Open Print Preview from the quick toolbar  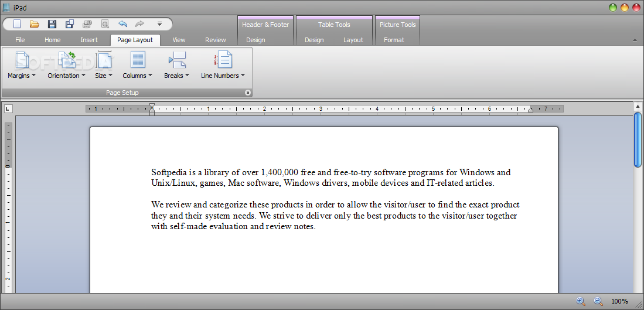(105, 24)
